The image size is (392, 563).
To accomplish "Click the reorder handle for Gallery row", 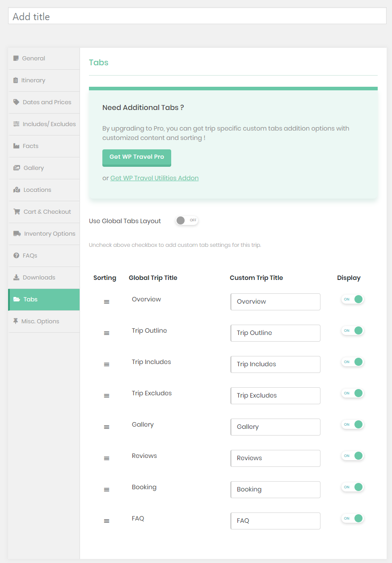I will (106, 427).
